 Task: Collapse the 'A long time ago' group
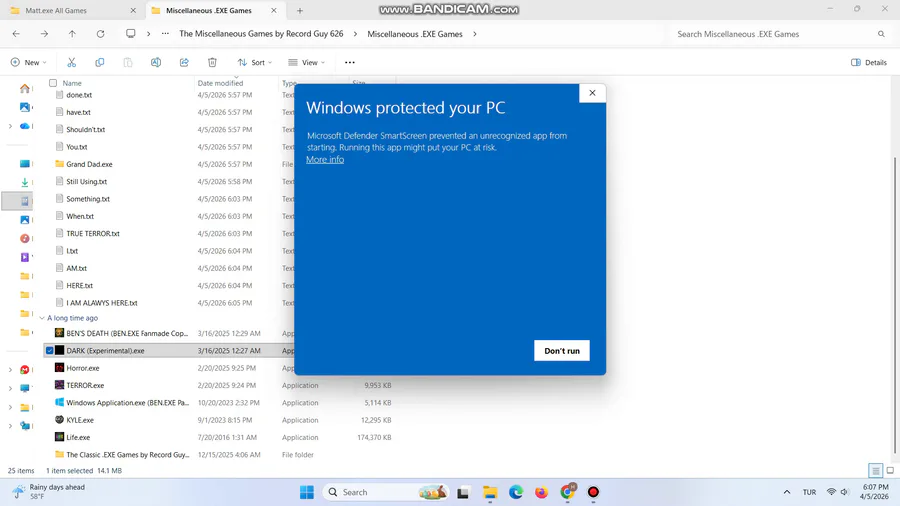point(42,318)
